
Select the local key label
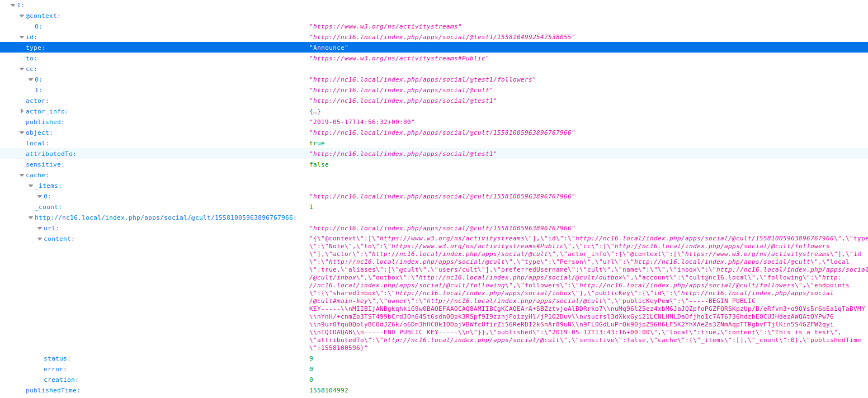(37, 143)
